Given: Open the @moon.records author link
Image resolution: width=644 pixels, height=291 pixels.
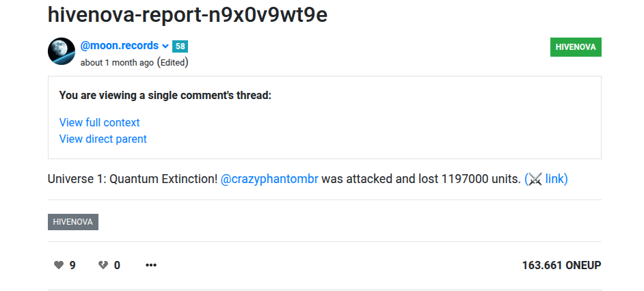Looking at the screenshot, I should point(120,46).
